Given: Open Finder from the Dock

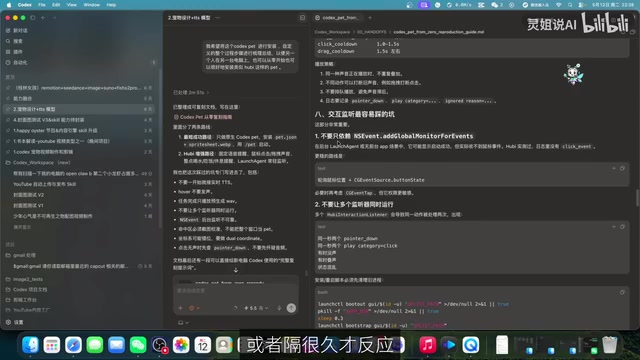Looking at the screenshot, I should click(31, 345).
